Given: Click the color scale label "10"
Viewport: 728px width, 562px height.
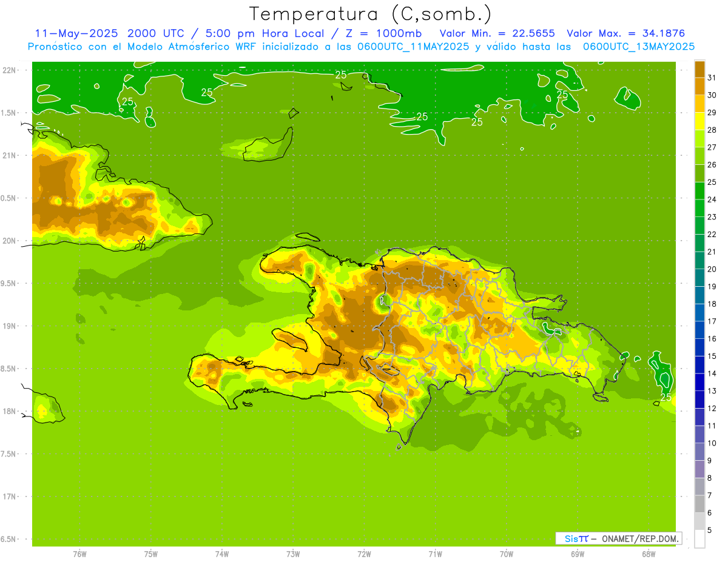Looking at the screenshot, I should pyautogui.click(x=712, y=443).
